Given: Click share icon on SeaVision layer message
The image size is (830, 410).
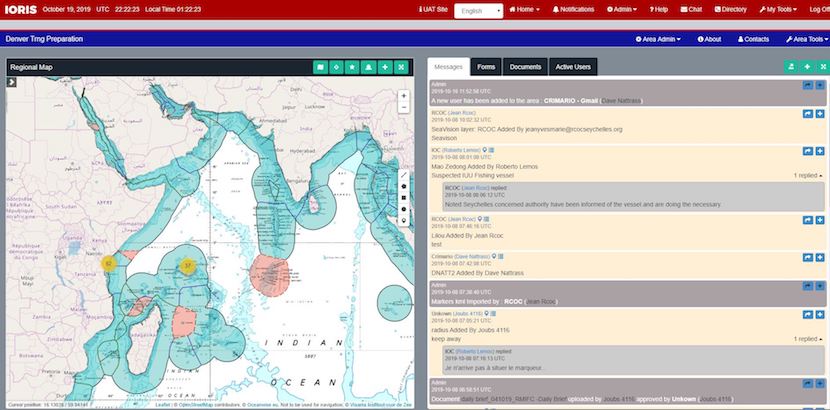Looking at the screenshot, I should (807, 115).
